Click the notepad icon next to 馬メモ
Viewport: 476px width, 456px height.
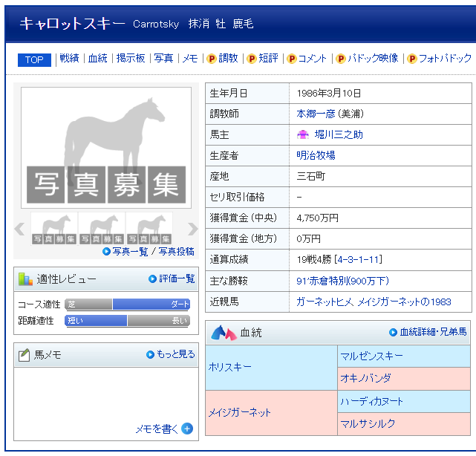(25, 355)
